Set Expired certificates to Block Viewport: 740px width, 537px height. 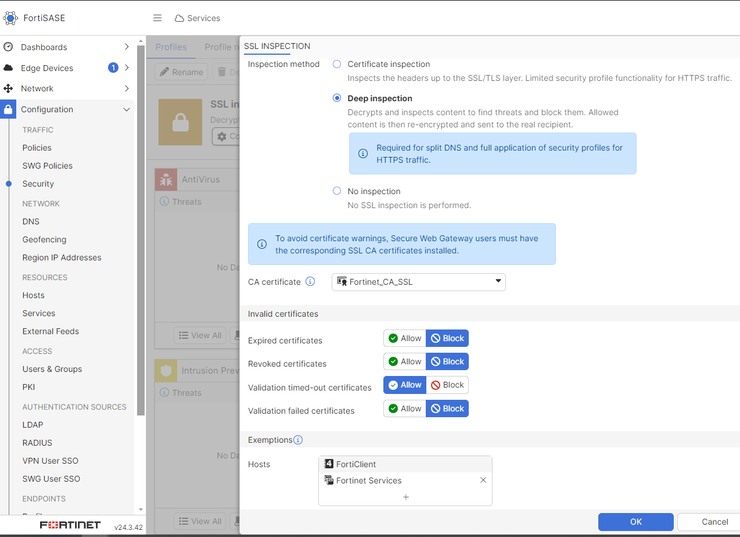[x=447, y=338]
